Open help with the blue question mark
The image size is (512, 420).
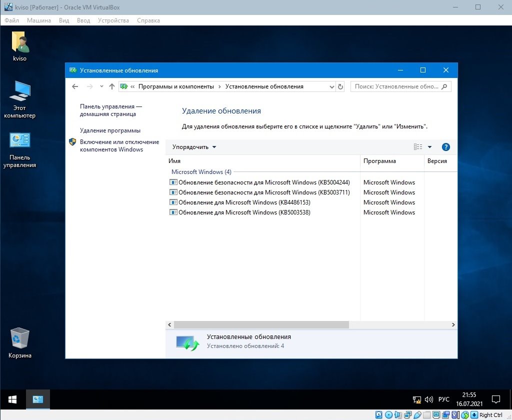(445, 147)
